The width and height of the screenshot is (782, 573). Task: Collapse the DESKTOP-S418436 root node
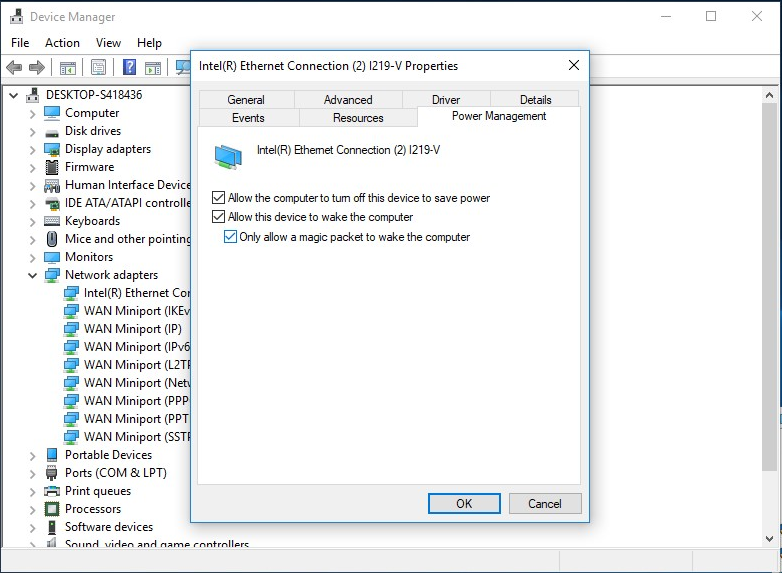coord(14,95)
